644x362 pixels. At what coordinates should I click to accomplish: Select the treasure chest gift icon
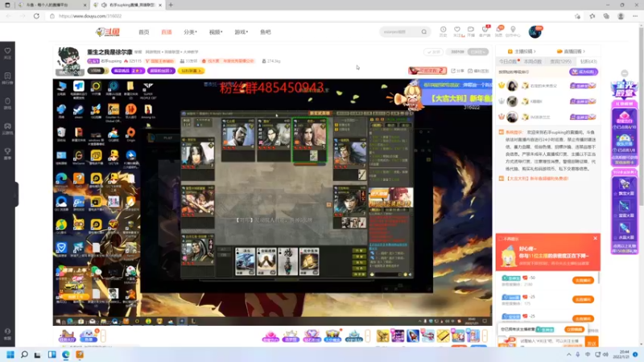pos(332,336)
